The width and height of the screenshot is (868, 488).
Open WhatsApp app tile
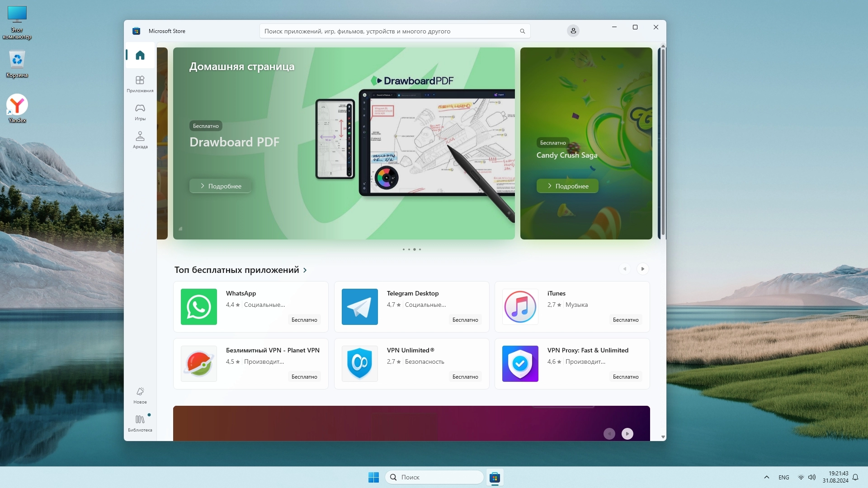(250, 306)
